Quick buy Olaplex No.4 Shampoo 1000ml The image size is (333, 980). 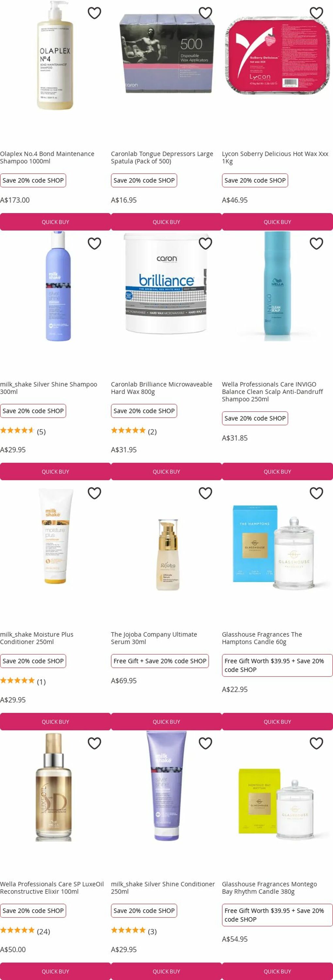coord(55,222)
